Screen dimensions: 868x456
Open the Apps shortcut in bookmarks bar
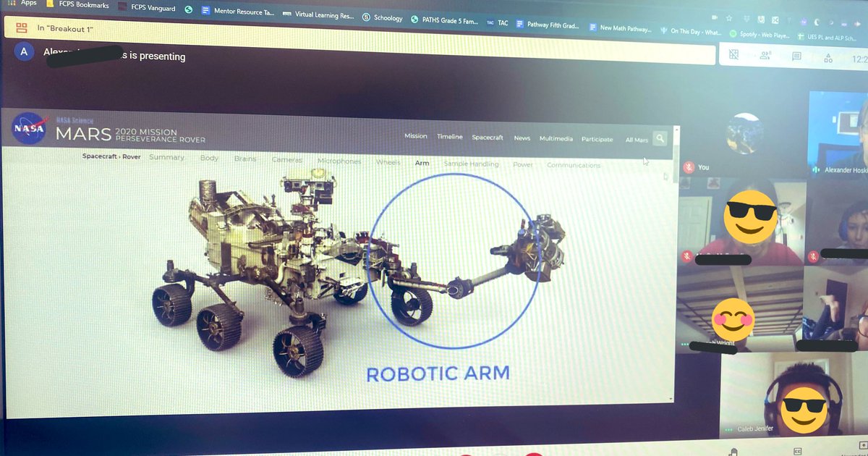point(22,3)
